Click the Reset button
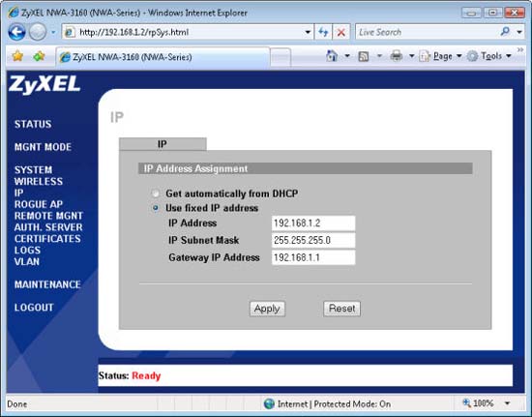The height and width of the screenshot is (417, 532). pyautogui.click(x=341, y=309)
